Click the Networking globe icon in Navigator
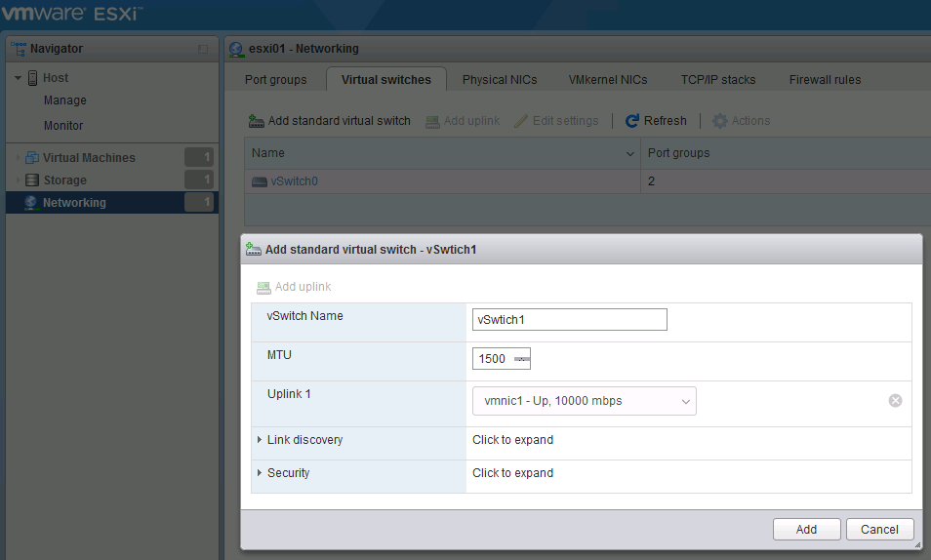Viewport: 931px width, 560px height. 31,203
